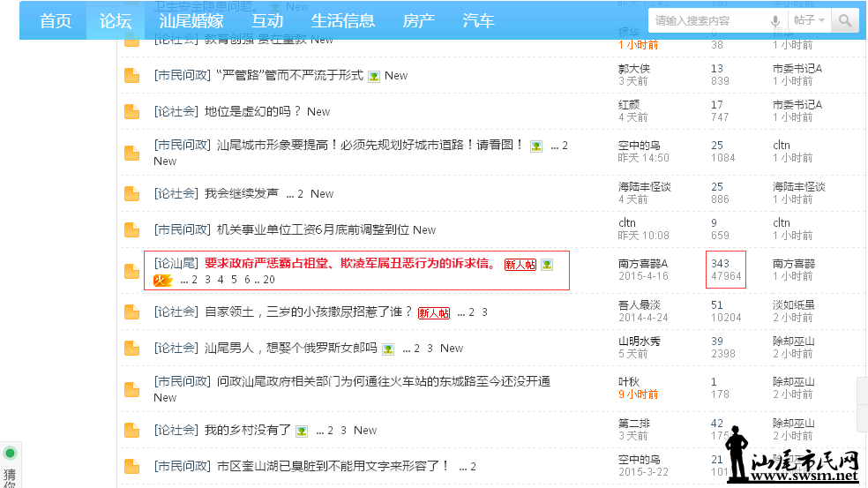This screenshot has width=868, height=488.
Task: Click the magnifier search button
Action: (845, 20)
